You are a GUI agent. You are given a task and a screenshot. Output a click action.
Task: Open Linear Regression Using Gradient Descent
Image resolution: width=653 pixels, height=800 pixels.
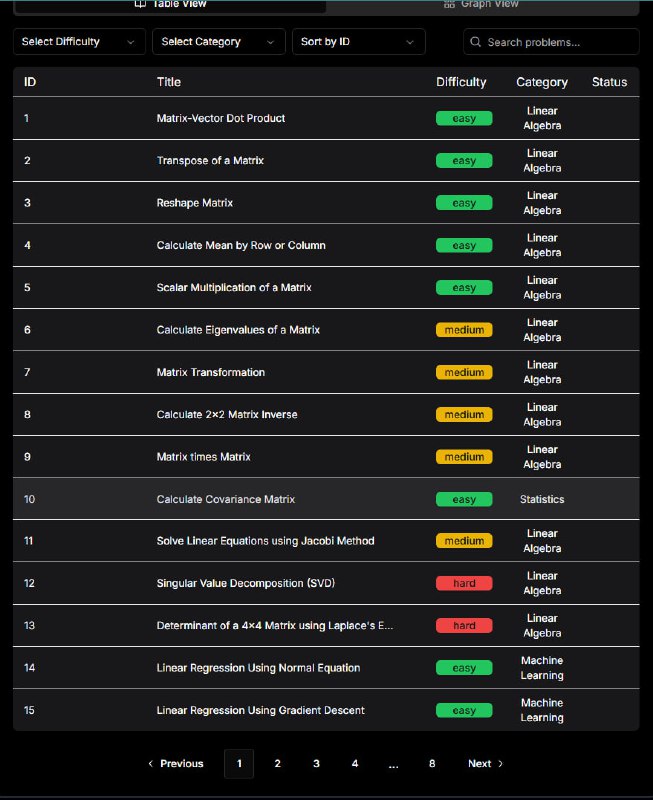[260, 710]
